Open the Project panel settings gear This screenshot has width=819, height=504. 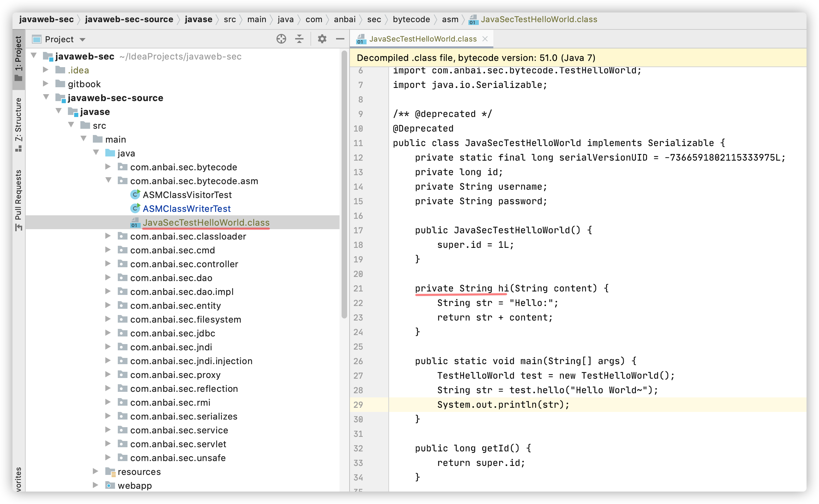322,39
